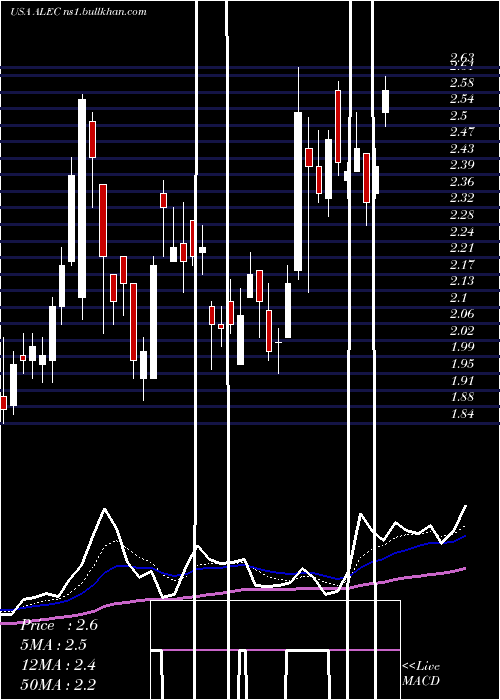The image size is (500, 700).
Task: Select the 2.43 price level label
Action: (x=462, y=149)
